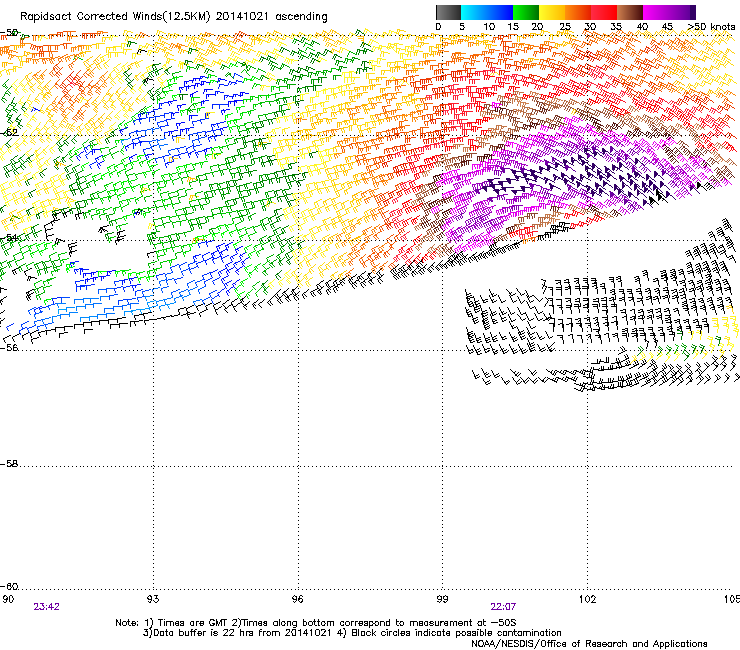
Task: Click the '30' legend tick label
Action: tap(590, 27)
